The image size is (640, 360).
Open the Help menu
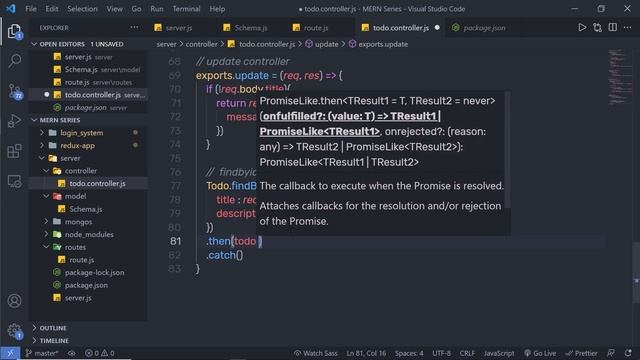pos(217,9)
